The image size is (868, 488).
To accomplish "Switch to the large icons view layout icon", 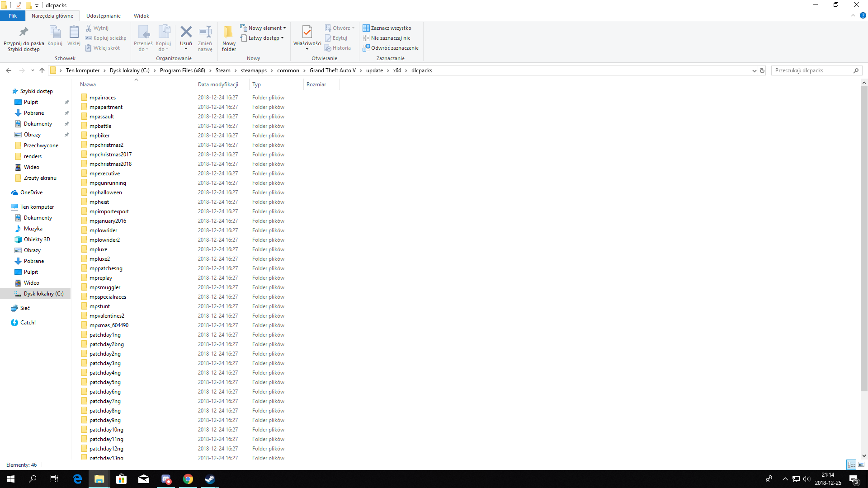I will tap(861, 465).
